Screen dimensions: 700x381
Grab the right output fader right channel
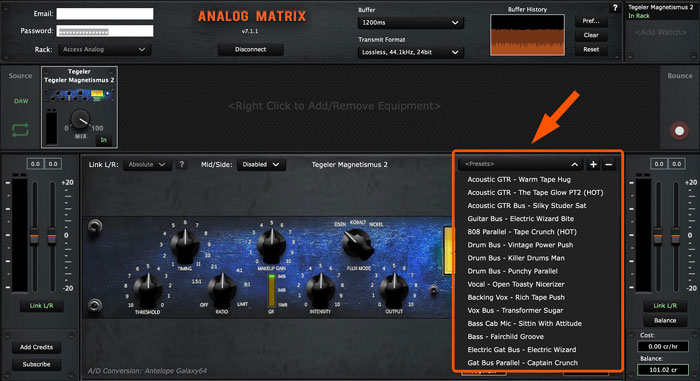coord(675,236)
